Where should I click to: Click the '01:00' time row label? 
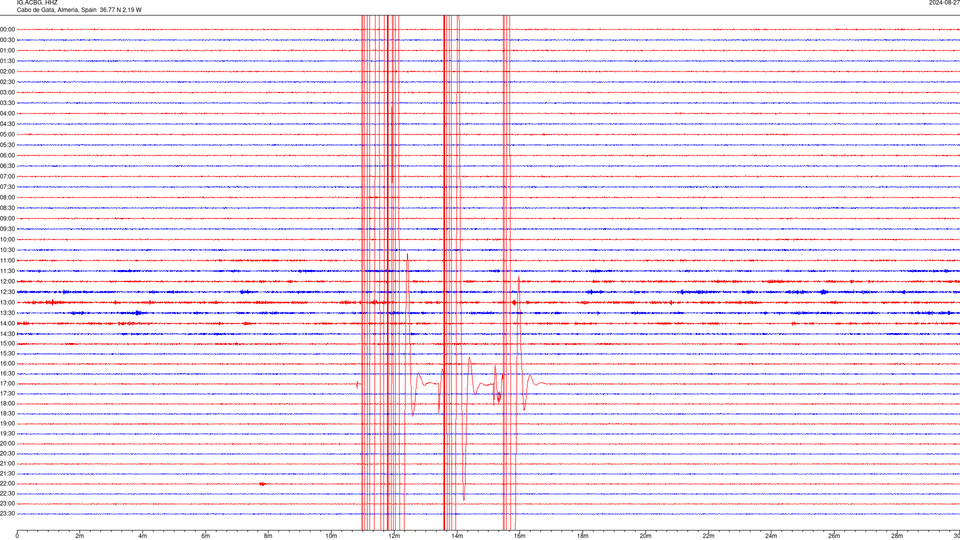[7, 51]
